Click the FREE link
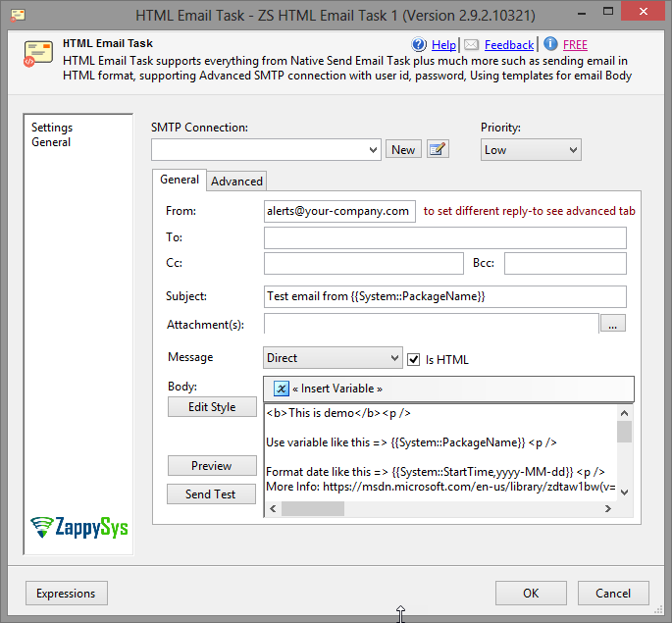 tap(575, 44)
